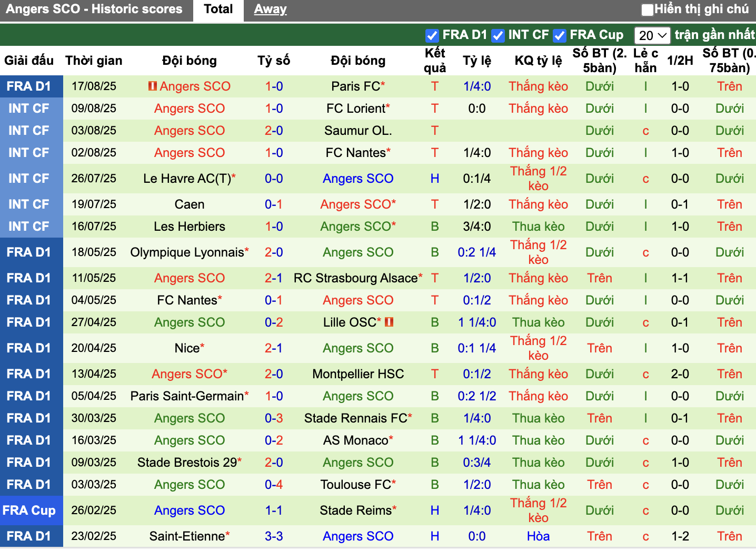Click 1-1 score in FRA Cup row
This screenshot has height=550, width=756.
tap(274, 510)
